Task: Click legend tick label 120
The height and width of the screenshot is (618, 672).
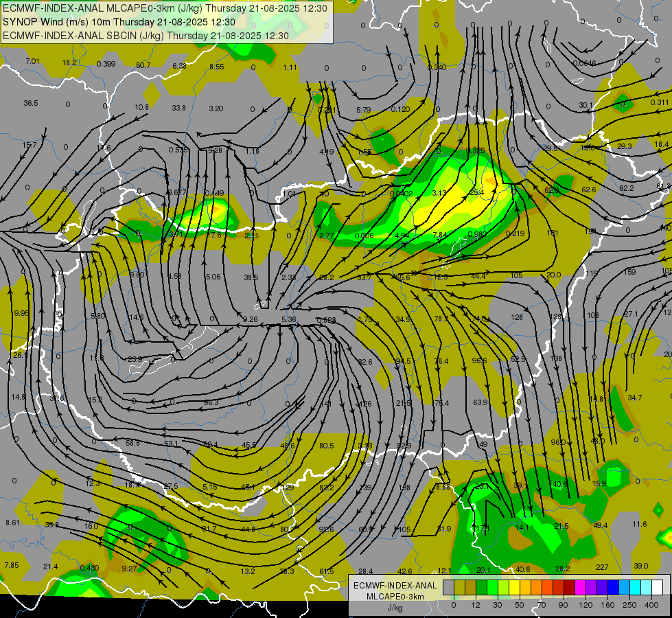Action: [586, 605]
